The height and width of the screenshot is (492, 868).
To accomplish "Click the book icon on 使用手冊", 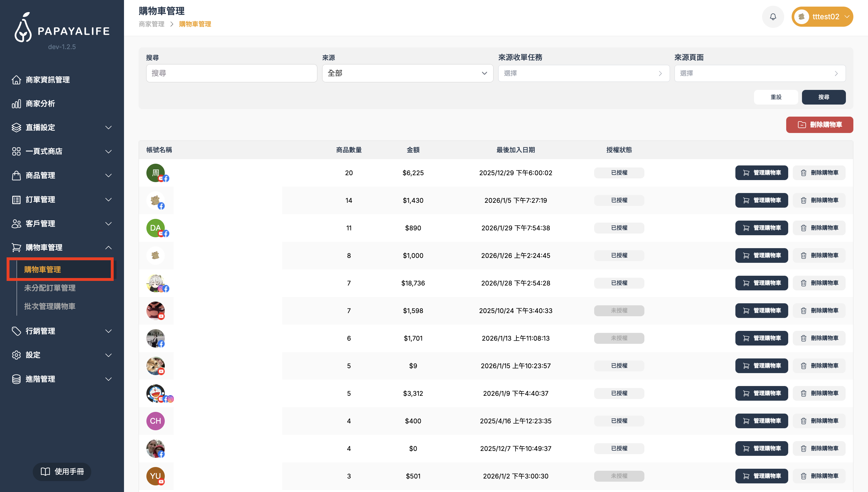I will (45, 471).
